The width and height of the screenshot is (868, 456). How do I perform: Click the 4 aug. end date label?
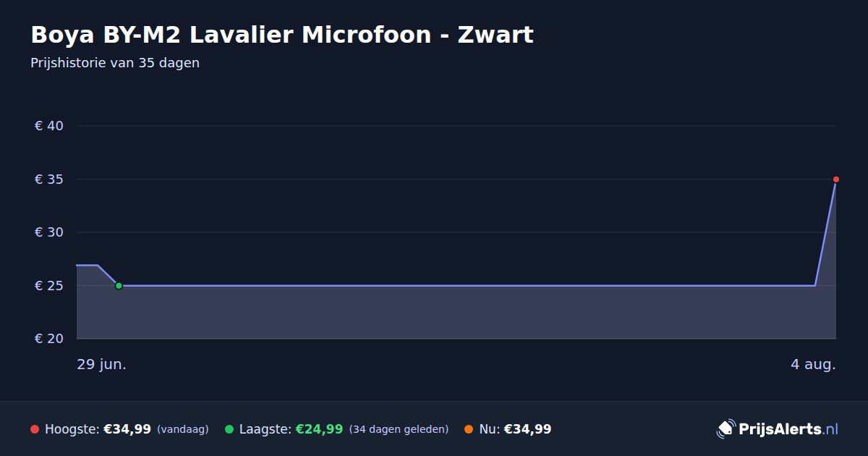pos(813,364)
